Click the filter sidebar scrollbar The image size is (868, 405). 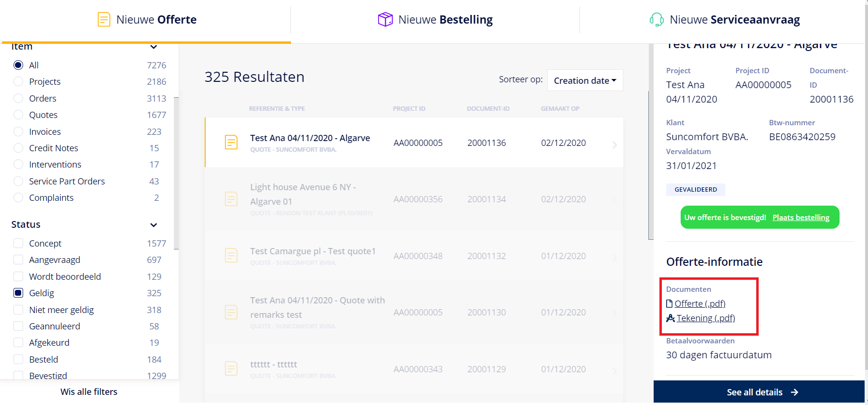pyautogui.click(x=176, y=173)
